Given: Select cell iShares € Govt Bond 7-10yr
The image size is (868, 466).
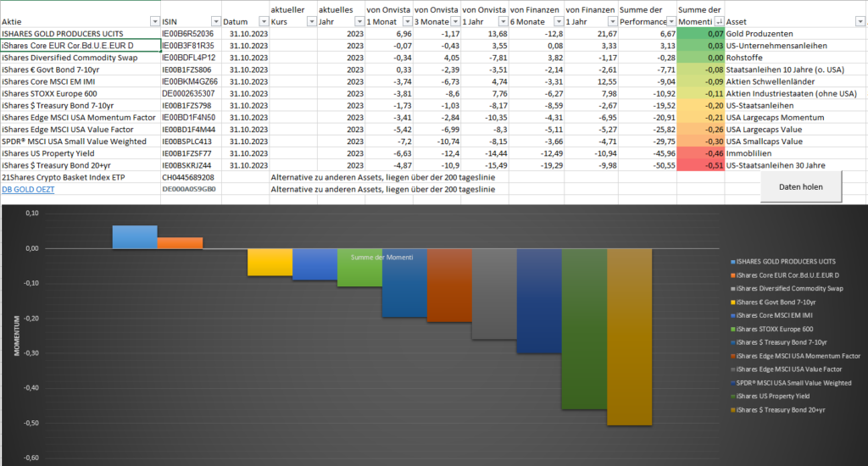Looking at the screenshot, I should [x=81, y=69].
